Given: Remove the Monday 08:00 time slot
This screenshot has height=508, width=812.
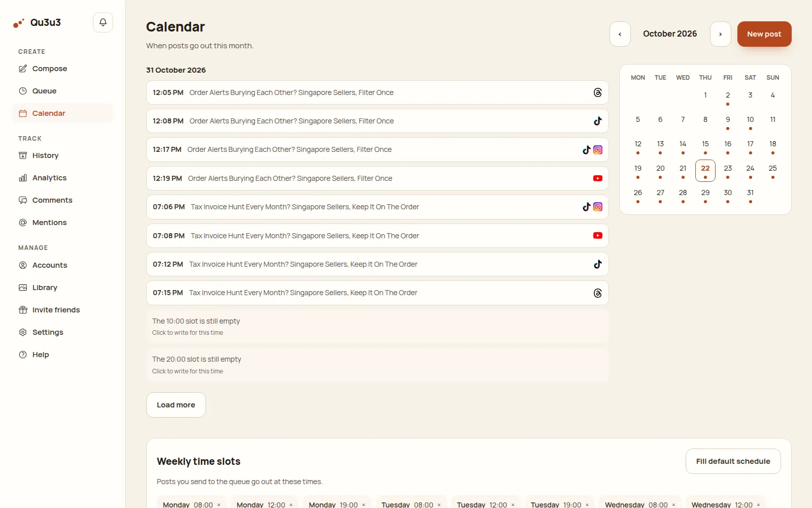Looking at the screenshot, I should (219, 505).
